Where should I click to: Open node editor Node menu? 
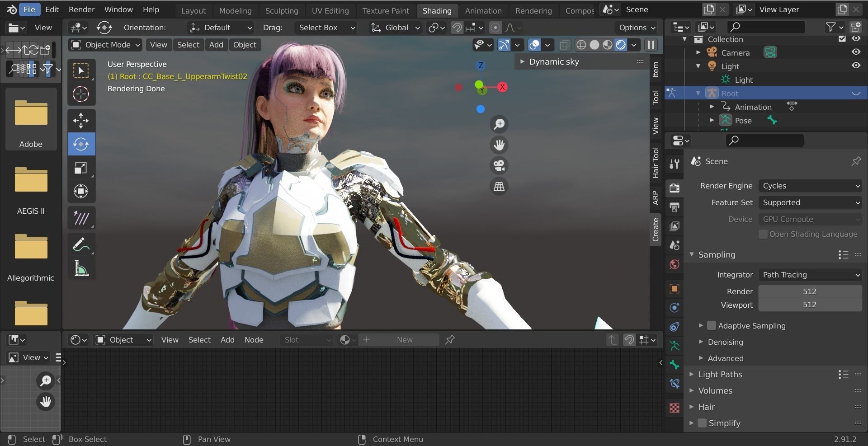(x=254, y=340)
